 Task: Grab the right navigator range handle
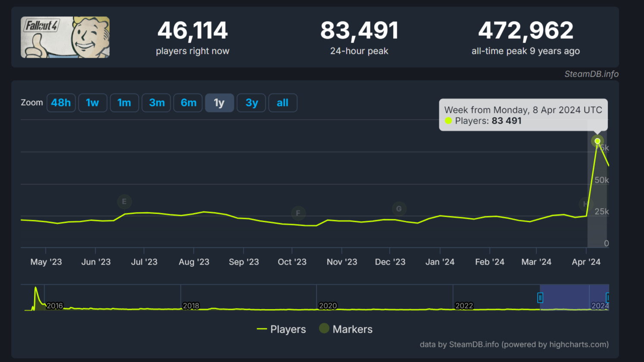tap(608, 297)
